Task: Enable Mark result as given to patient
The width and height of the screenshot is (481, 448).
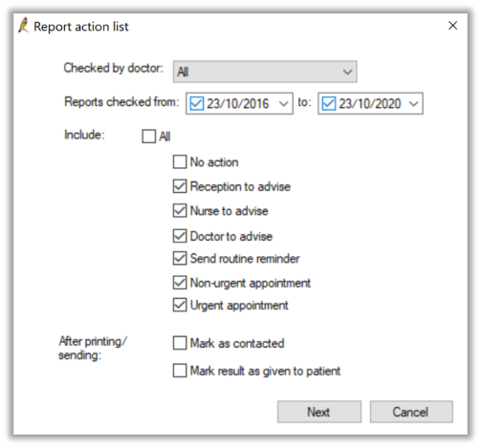Action: pos(180,371)
